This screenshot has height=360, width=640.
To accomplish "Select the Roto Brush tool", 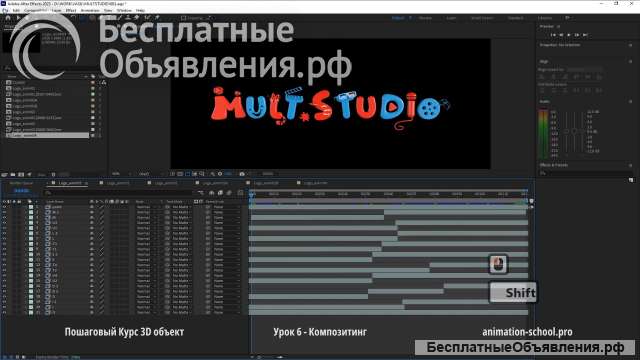I will [x=147, y=18].
